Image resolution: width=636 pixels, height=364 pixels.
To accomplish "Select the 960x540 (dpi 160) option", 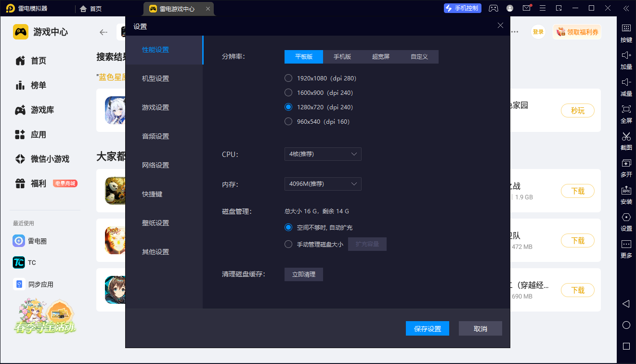I will coord(288,121).
